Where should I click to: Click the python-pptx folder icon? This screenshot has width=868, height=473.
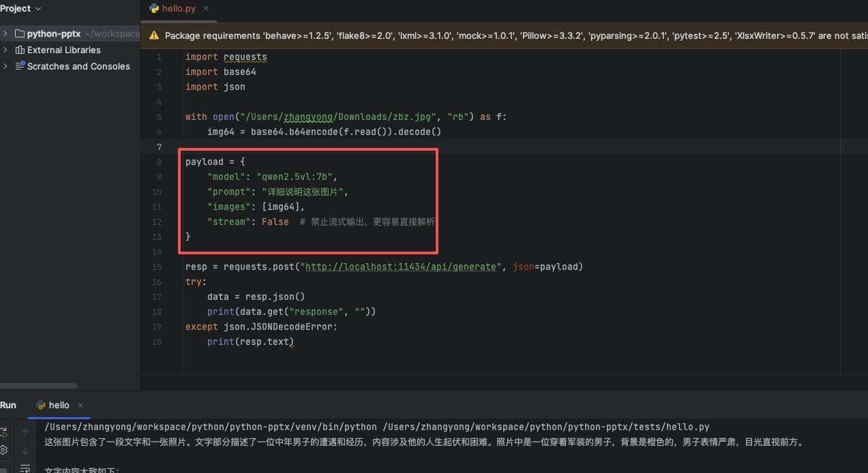19,33
